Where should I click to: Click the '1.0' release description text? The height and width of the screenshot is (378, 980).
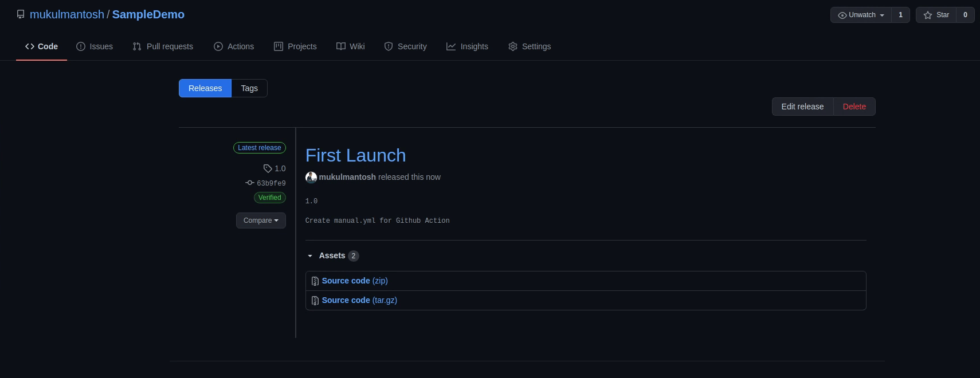(311, 201)
